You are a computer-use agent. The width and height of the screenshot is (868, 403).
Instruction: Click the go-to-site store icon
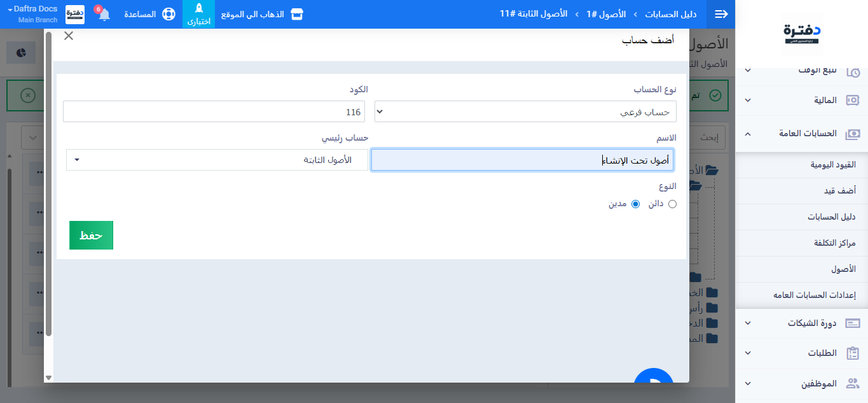pos(297,14)
